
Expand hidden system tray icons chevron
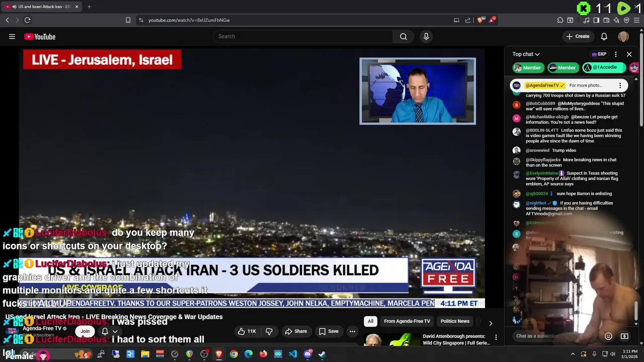click(573, 354)
